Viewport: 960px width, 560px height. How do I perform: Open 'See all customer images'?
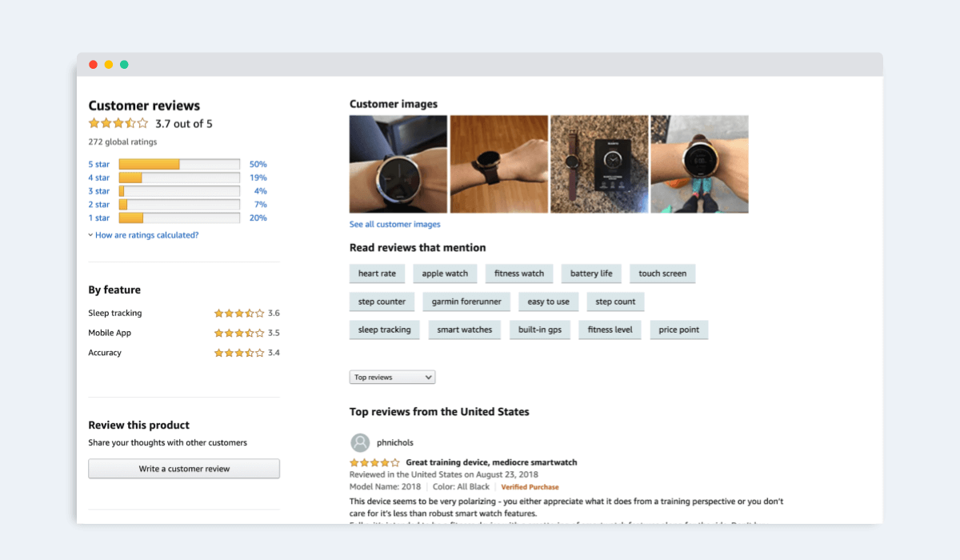point(394,224)
